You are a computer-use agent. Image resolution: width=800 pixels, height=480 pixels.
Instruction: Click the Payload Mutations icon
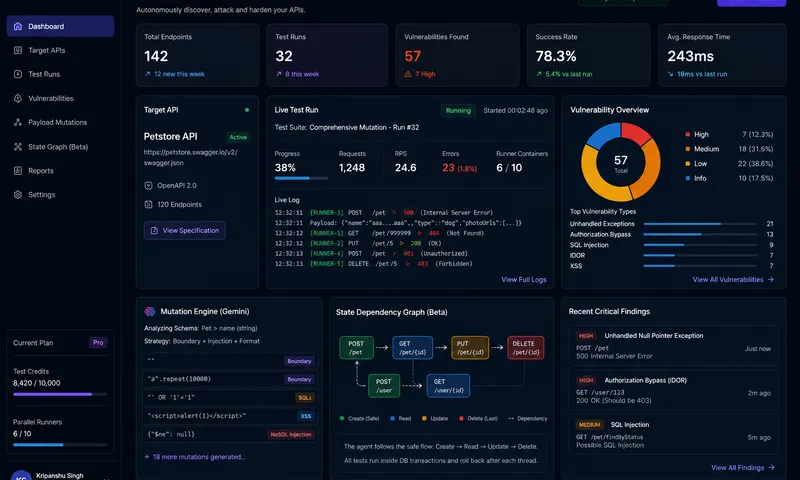(x=18, y=122)
